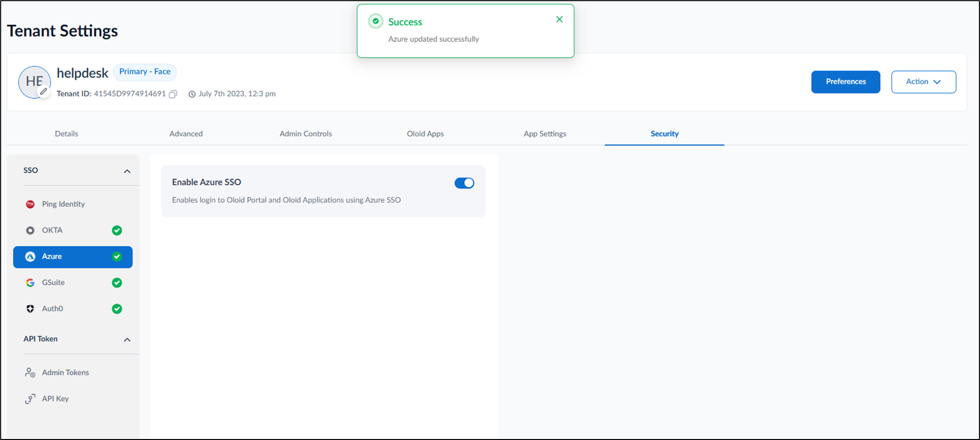Open the Action dropdown
Screen dimensions: 980x440
point(923,82)
